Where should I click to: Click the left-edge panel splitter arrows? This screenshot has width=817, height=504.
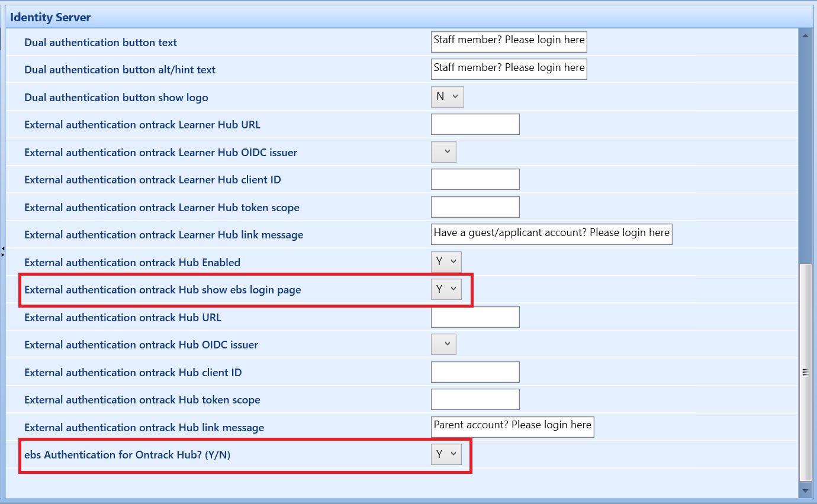(2, 251)
